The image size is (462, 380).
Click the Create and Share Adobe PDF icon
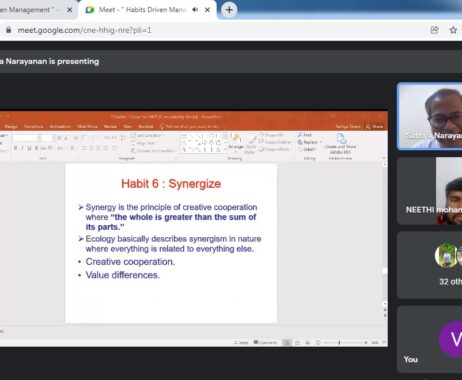pyautogui.click(x=340, y=144)
